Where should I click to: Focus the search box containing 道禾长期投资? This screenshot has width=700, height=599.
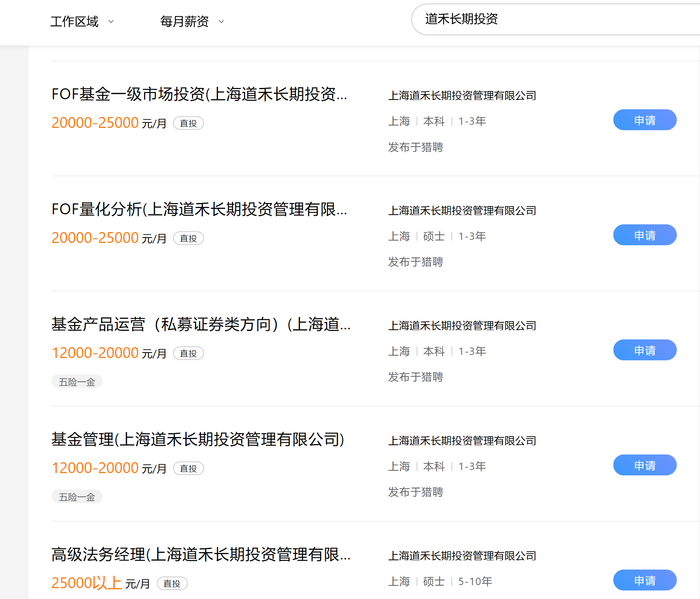[x=556, y=19]
